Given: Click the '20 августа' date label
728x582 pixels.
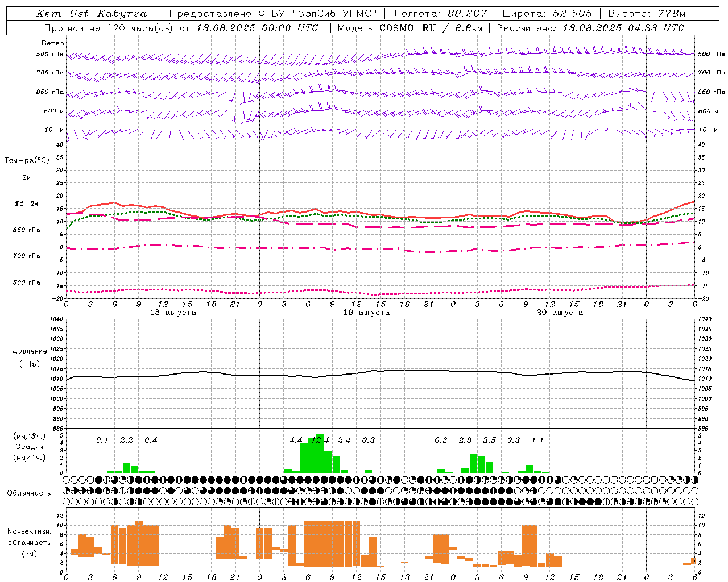Looking at the screenshot, I should coord(560,313).
